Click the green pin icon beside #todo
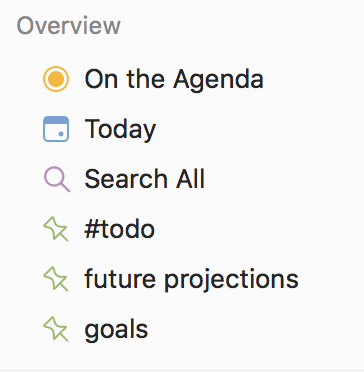 tap(56, 229)
